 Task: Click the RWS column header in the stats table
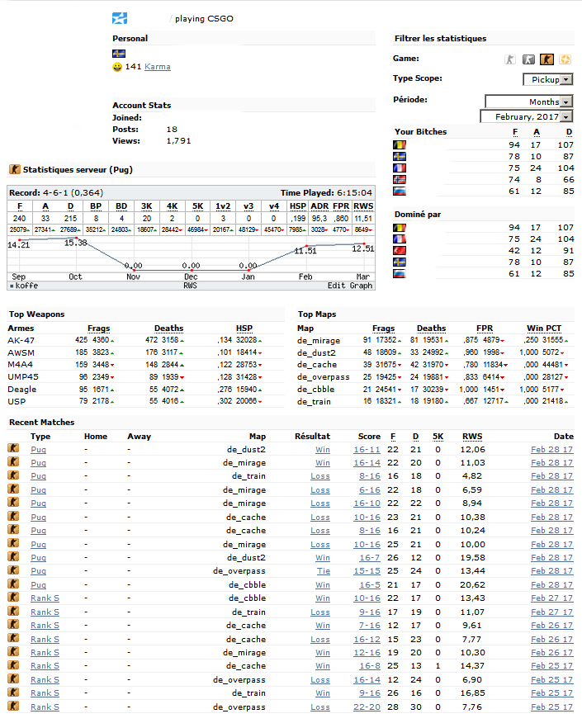363,206
